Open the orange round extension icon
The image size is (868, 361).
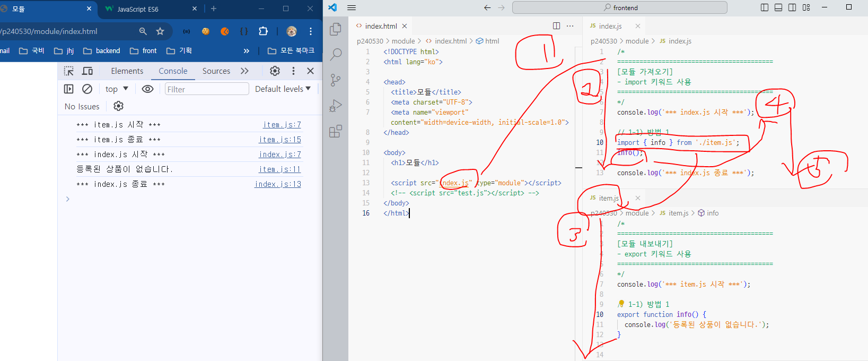pyautogui.click(x=225, y=31)
